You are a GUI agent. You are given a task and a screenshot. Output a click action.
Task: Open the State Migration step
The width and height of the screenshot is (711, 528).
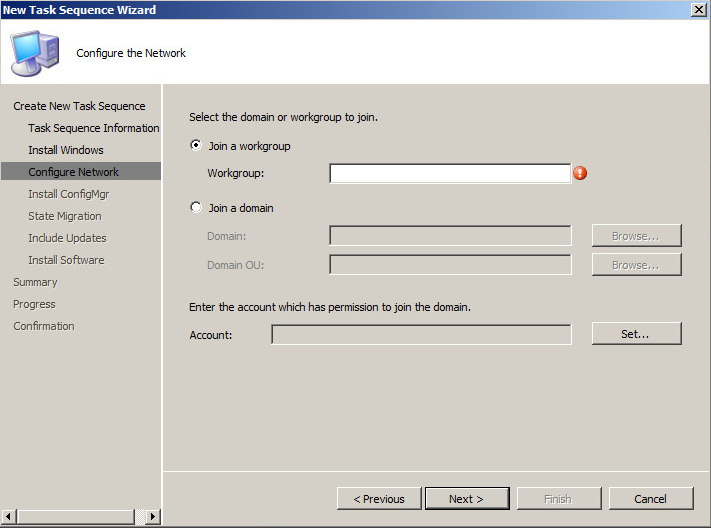[x=65, y=216]
